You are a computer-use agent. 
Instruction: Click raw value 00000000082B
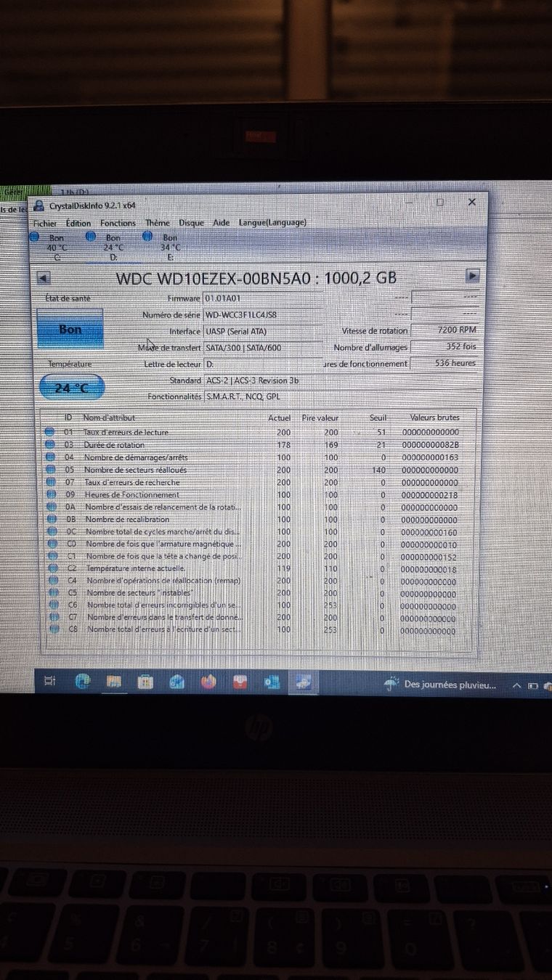(x=429, y=445)
